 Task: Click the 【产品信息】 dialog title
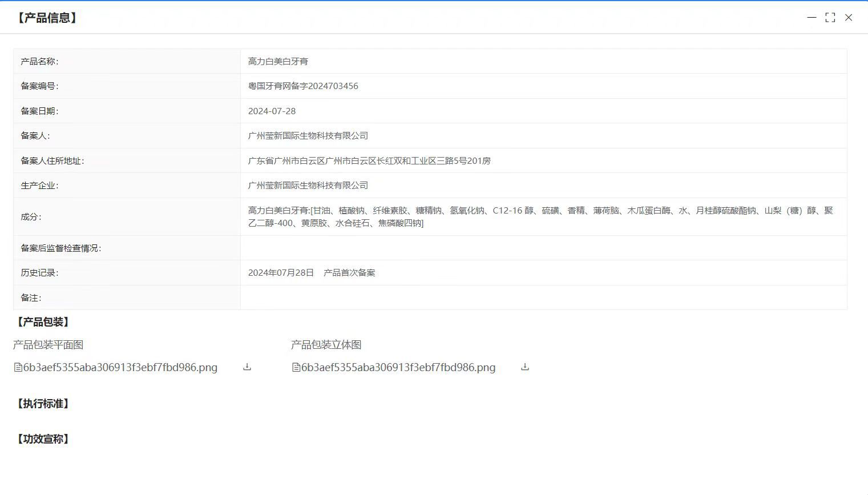click(x=47, y=18)
